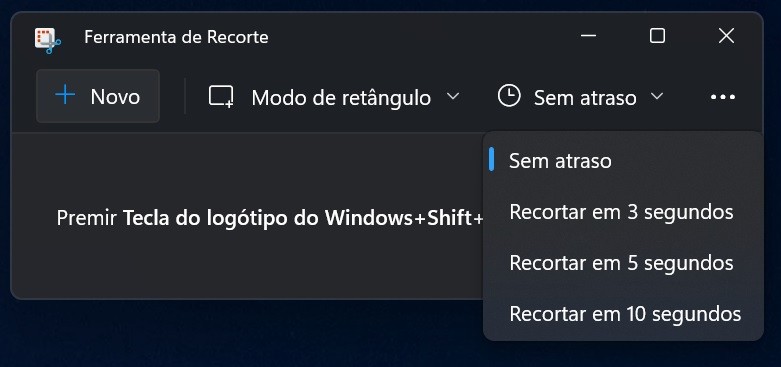
Task: Click the Ferramenta de Recorte title text
Action: click(176, 37)
